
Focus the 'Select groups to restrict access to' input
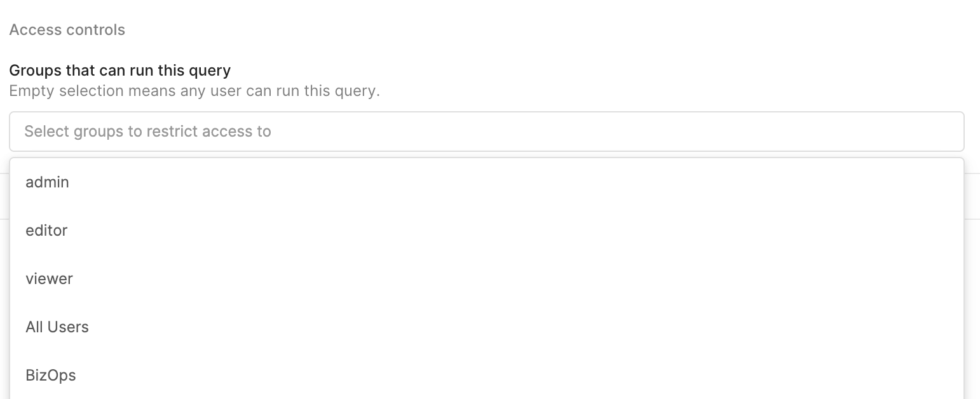[486, 132]
